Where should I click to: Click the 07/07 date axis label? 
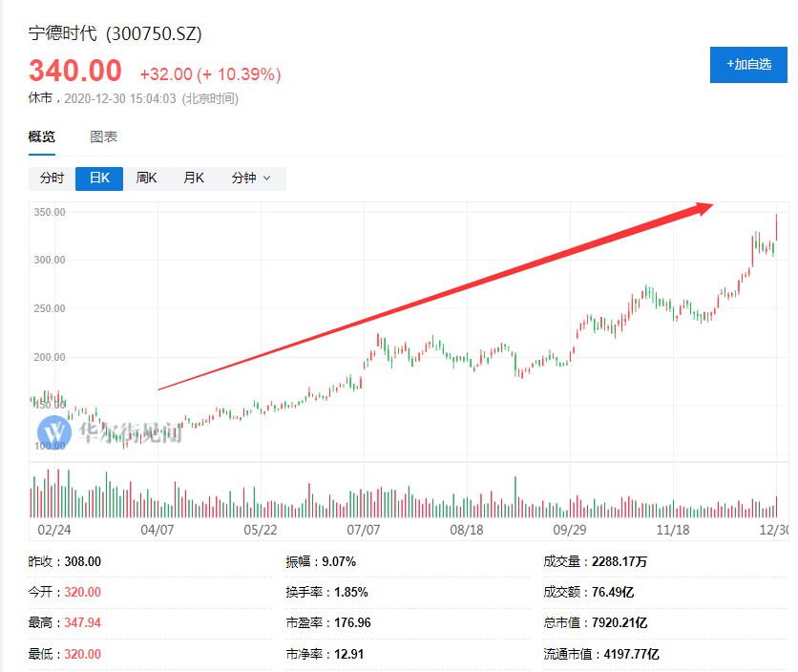click(x=364, y=530)
